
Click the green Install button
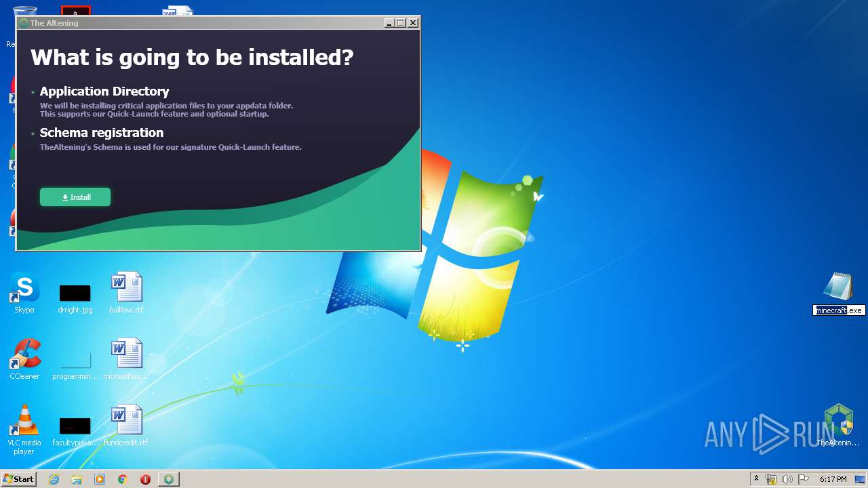[75, 197]
